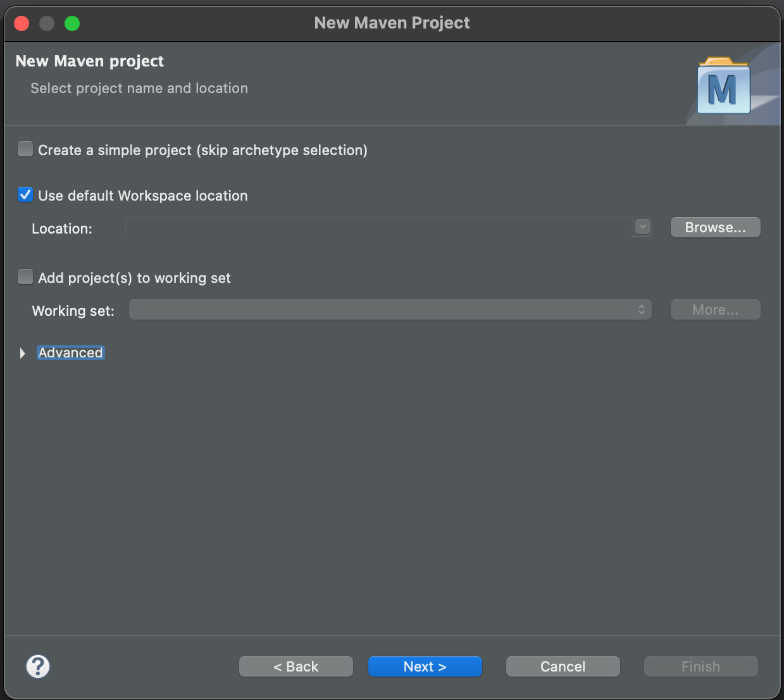Open the Location combo box arrow
The width and height of the screenshot is (784, 700).
click(643, 227)
